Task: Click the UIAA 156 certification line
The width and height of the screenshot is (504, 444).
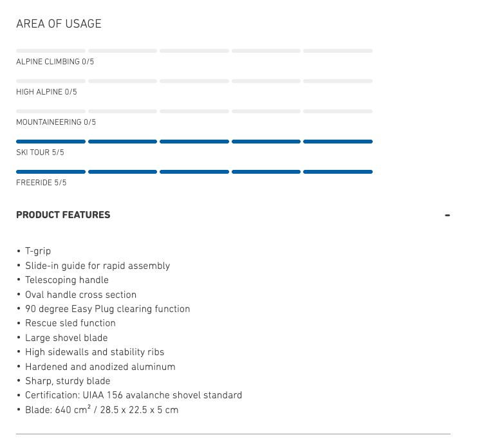Action: (133, 395)
